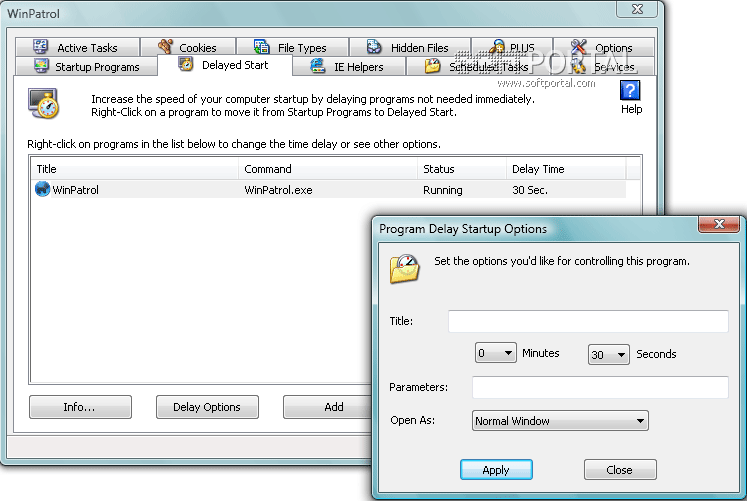Click the Info... button
Viewport: 747px width, 501px height.
pos(80,407)
